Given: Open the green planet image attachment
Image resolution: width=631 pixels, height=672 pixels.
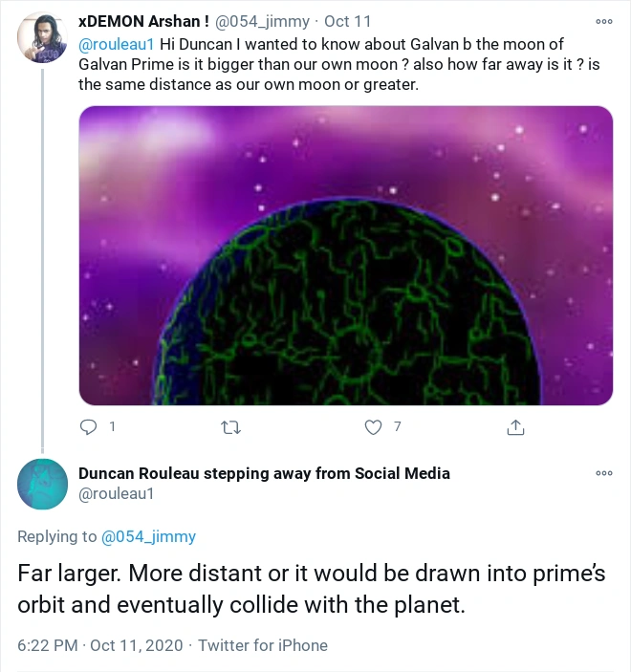Looking at the screenshot, I should coord(345,255).
